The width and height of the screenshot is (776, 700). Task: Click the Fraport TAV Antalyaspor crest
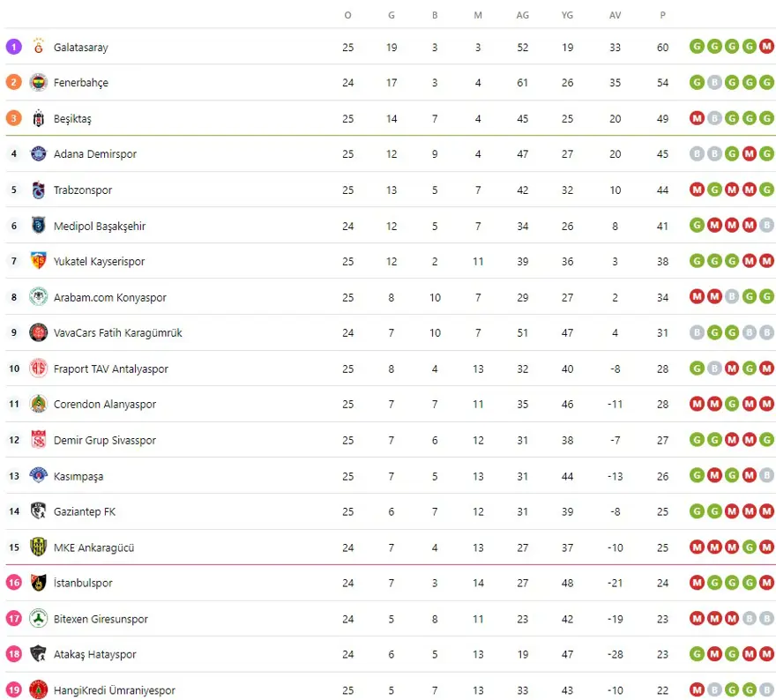pos(38,369)
